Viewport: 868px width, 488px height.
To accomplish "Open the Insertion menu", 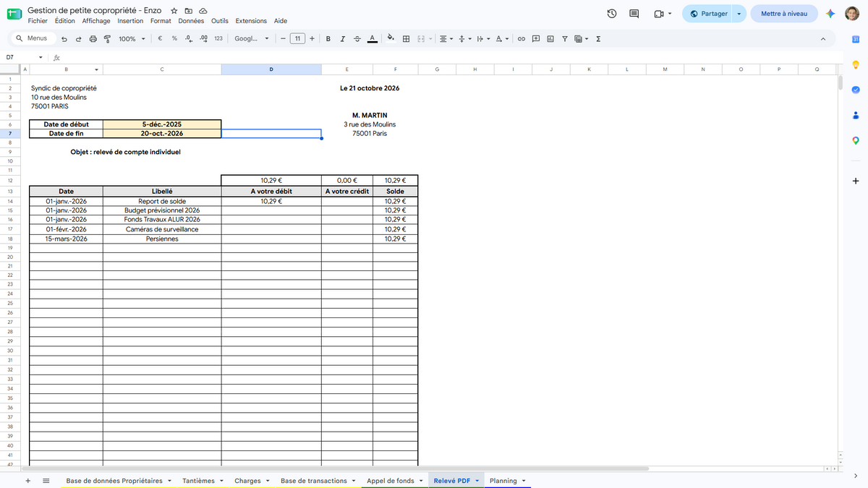I will point(130,21).
